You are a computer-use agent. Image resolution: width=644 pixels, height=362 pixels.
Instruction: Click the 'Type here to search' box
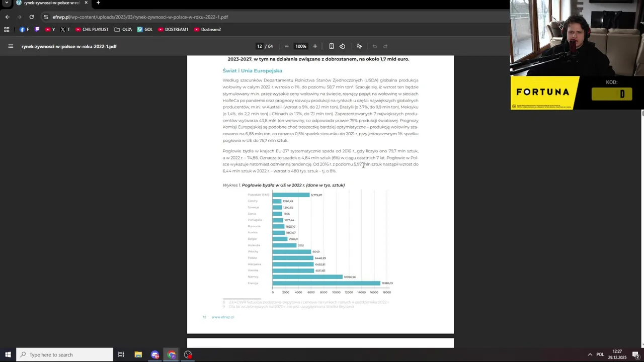[64, 354]
